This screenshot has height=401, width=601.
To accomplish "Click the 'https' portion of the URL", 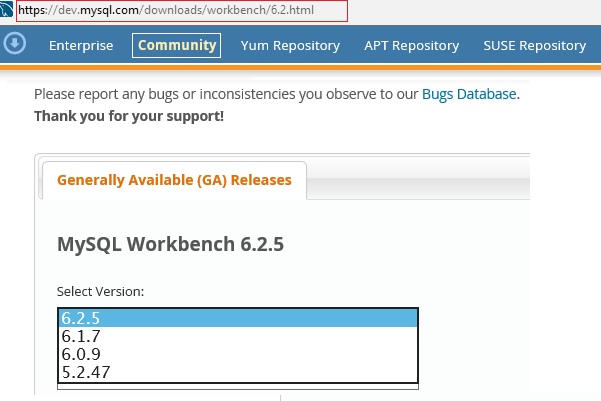I will 32,11.
